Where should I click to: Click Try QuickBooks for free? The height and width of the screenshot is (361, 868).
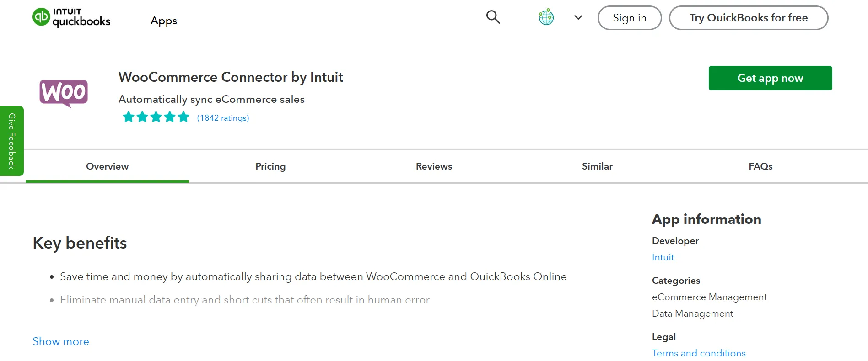click(749, 18)
